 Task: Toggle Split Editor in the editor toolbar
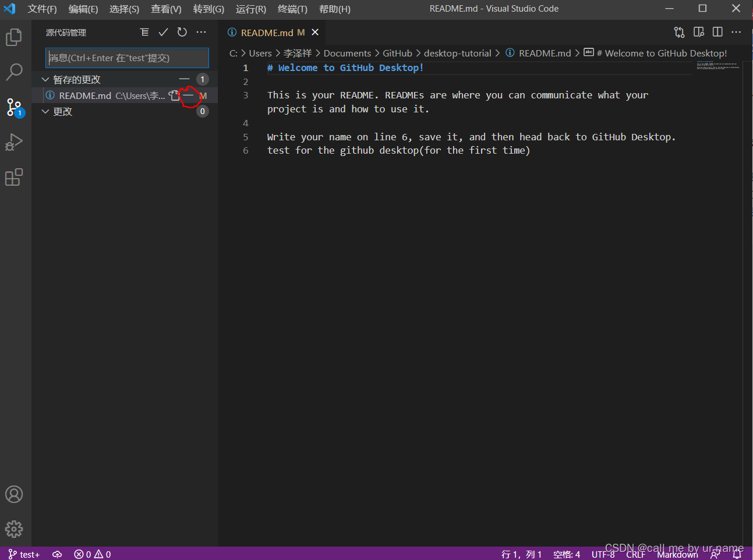(x=717, y=32)
